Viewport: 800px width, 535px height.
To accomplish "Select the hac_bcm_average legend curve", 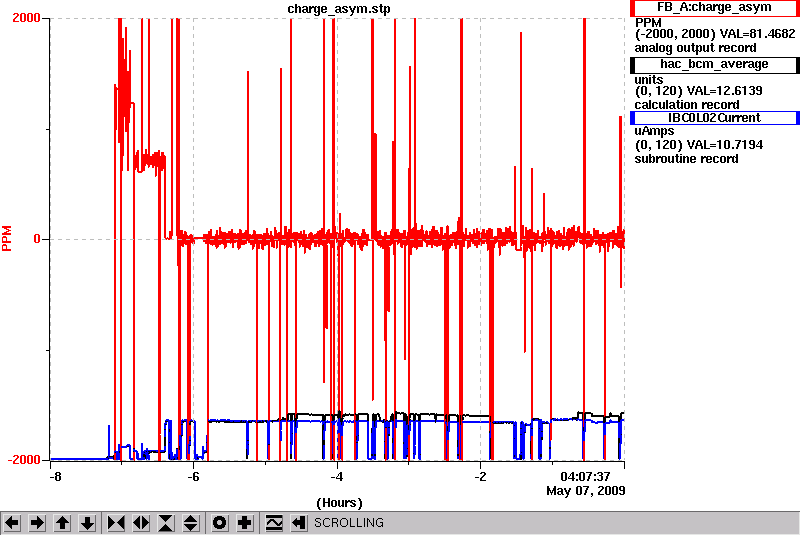I will tap(714, 64).
